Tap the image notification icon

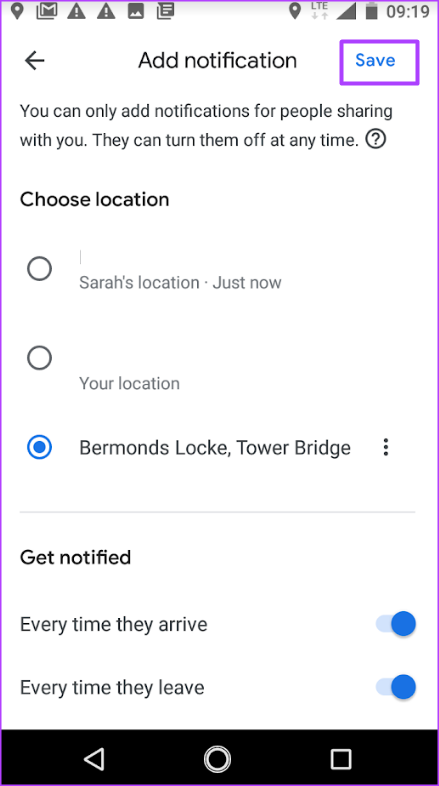pyautogui.click(x=136, y=12)
